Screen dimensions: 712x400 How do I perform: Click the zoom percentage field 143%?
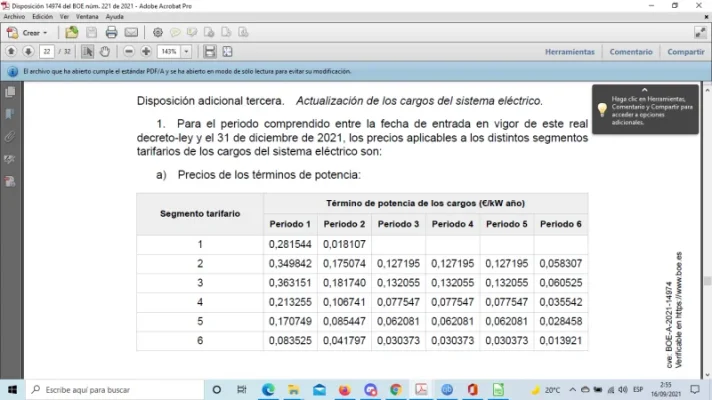tap(169, 52)
